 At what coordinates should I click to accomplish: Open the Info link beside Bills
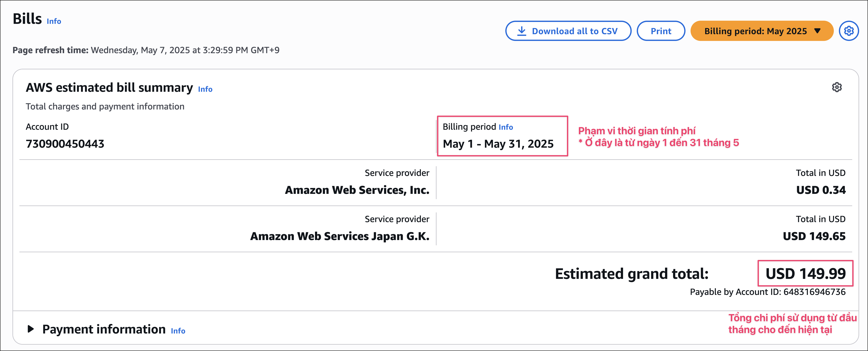(54, 21)
